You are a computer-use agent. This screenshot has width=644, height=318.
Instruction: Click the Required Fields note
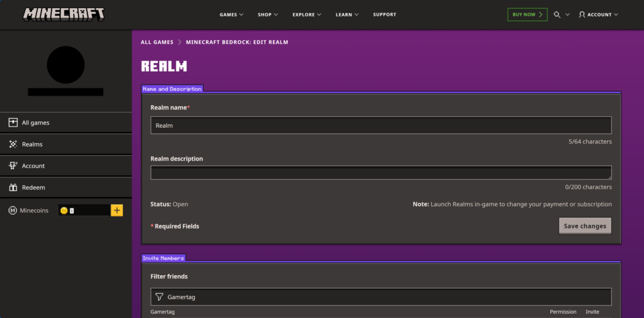pos(175,226)
